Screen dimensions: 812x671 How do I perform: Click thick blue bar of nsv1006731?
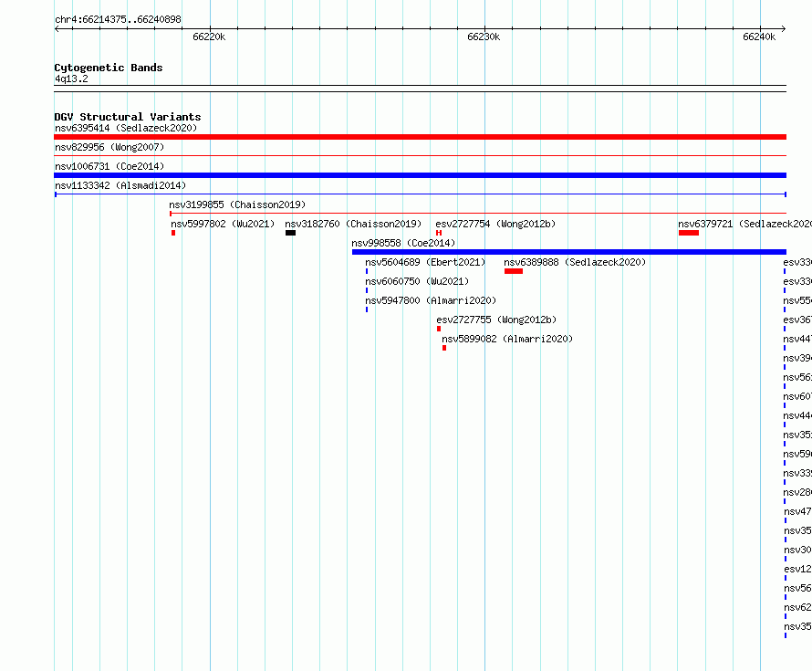[x=420, y=175]
